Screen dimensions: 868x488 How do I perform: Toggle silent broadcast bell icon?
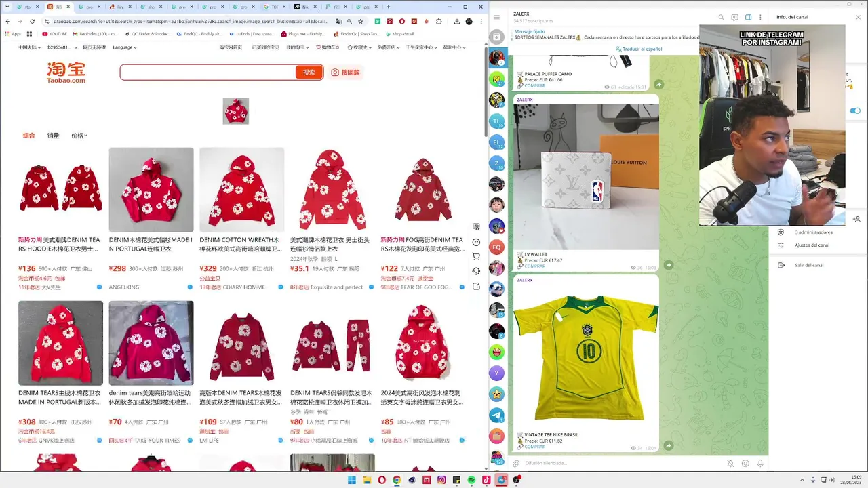coord(730,464)
